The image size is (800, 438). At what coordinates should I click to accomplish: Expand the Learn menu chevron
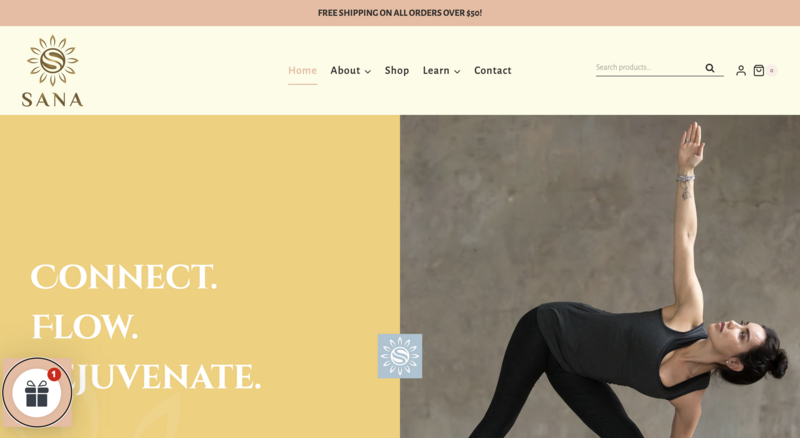(x=457, y=71)
